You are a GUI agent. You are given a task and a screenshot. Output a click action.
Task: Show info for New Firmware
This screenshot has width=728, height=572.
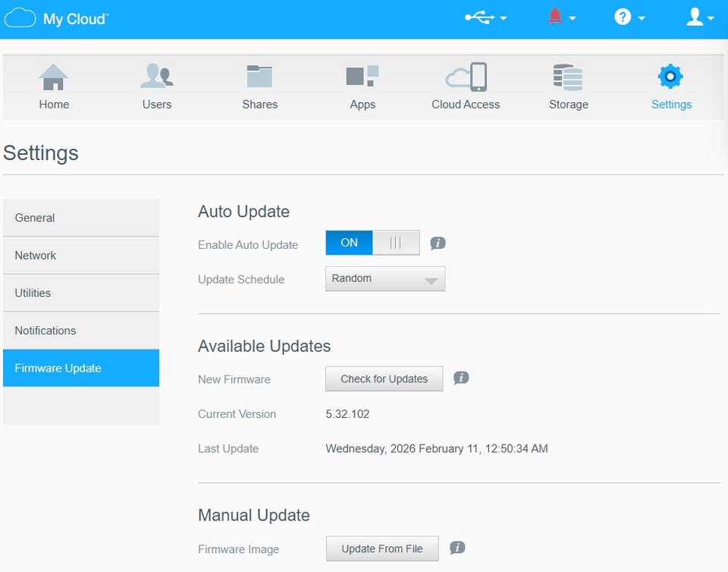[461, 378]
